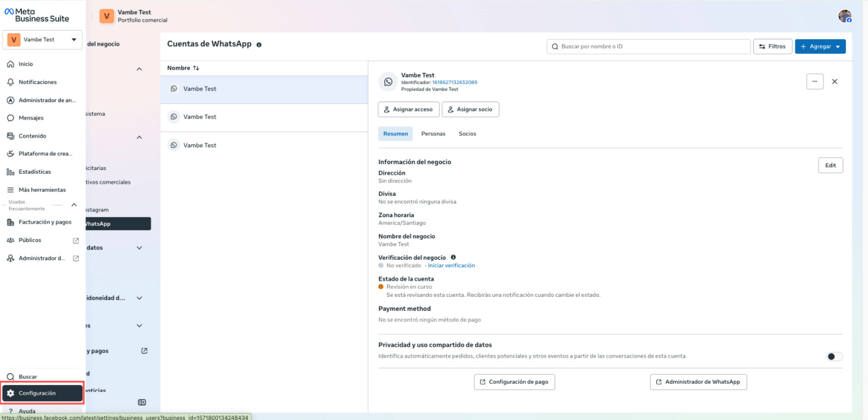Open Administrador de WhatsApp button
This screenshot has width=868, height=420.
(698, 382)
